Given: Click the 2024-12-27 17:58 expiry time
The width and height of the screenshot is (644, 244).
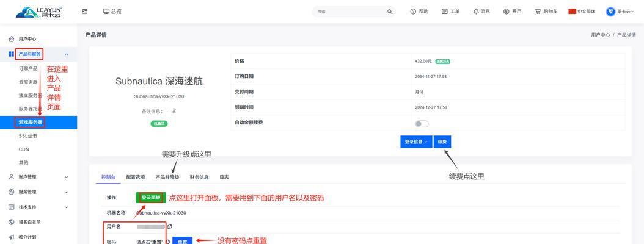Looking at the screenshot, I should click(431, 107).
